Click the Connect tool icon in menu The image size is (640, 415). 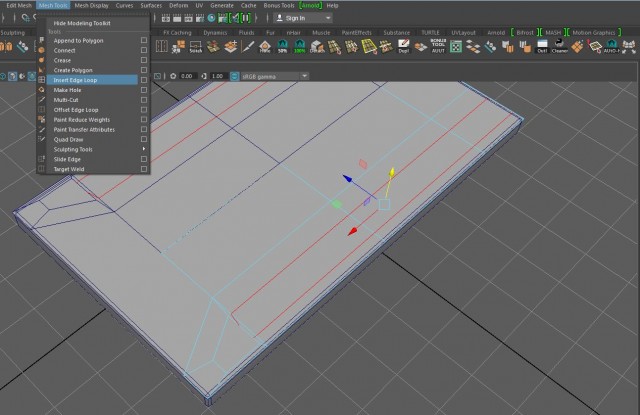coord(42,50)
